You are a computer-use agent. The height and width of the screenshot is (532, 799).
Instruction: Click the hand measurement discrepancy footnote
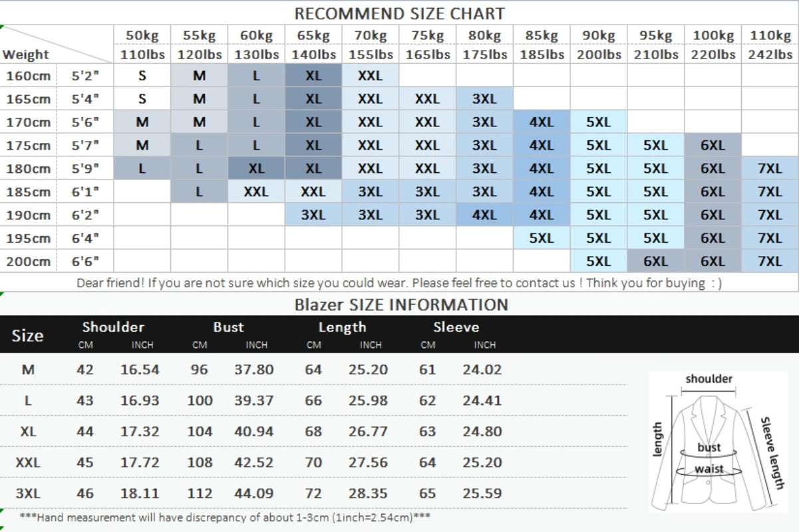pyautogui.click(x=216, y=517)
